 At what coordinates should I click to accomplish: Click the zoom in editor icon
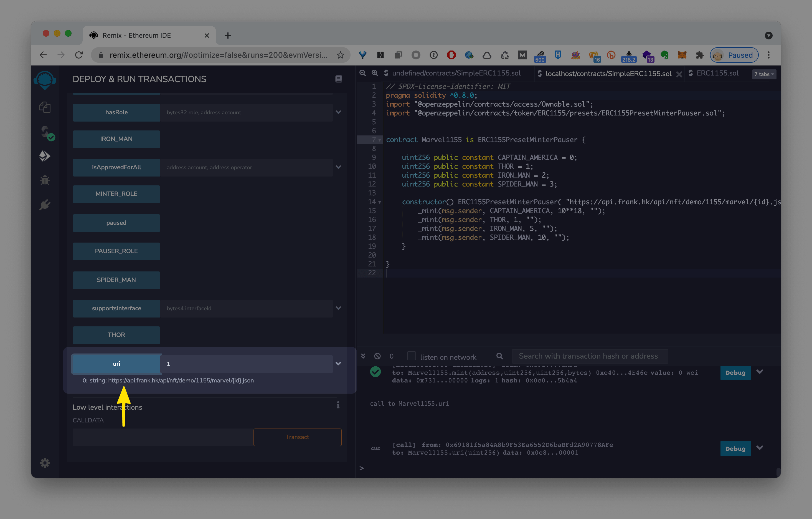[x=375, y=73]
